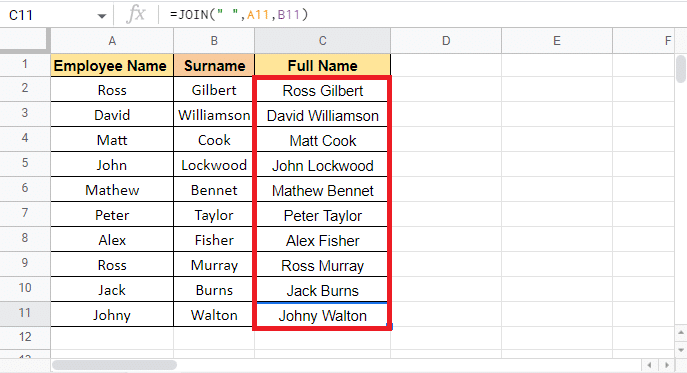The image size is (687, 373).
Task: Click the John cell in column A
Action: point(112,165)
